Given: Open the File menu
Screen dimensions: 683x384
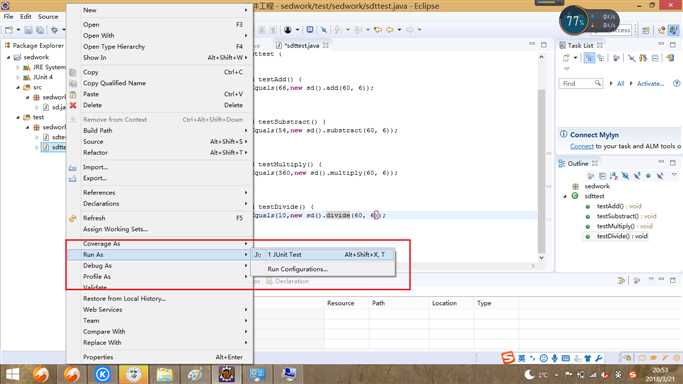Looking at the screenshot, I should point(9,17).
